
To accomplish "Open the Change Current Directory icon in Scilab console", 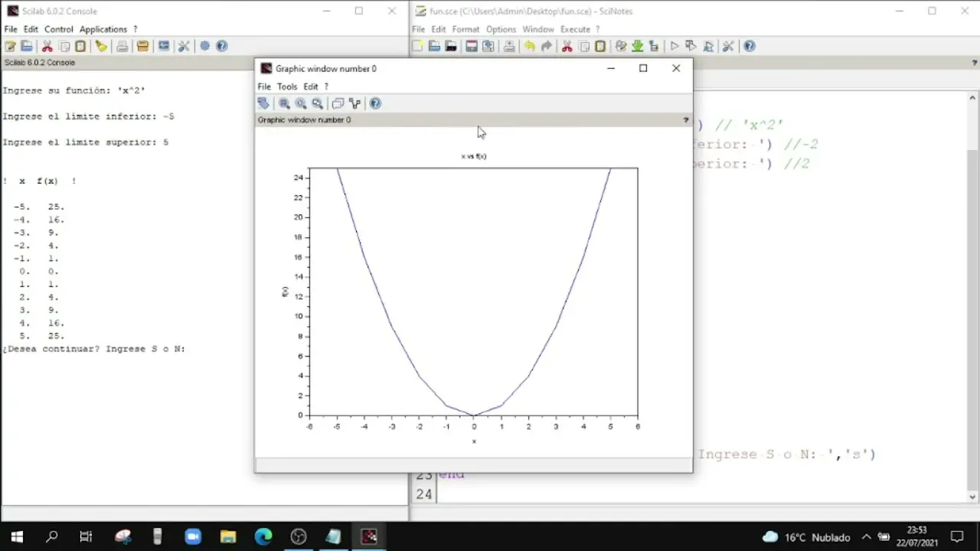I will coord(142,47).
